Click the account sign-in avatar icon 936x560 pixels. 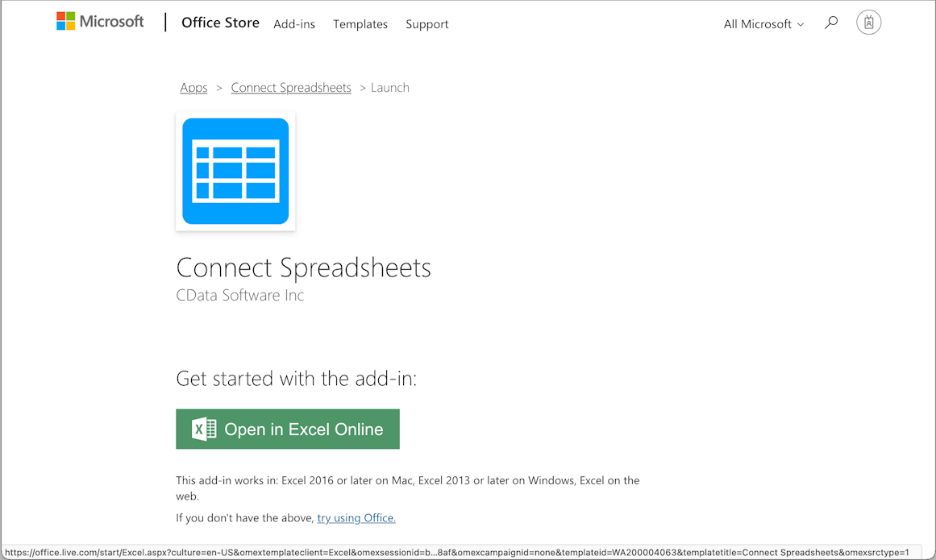[x=868, y=23]
